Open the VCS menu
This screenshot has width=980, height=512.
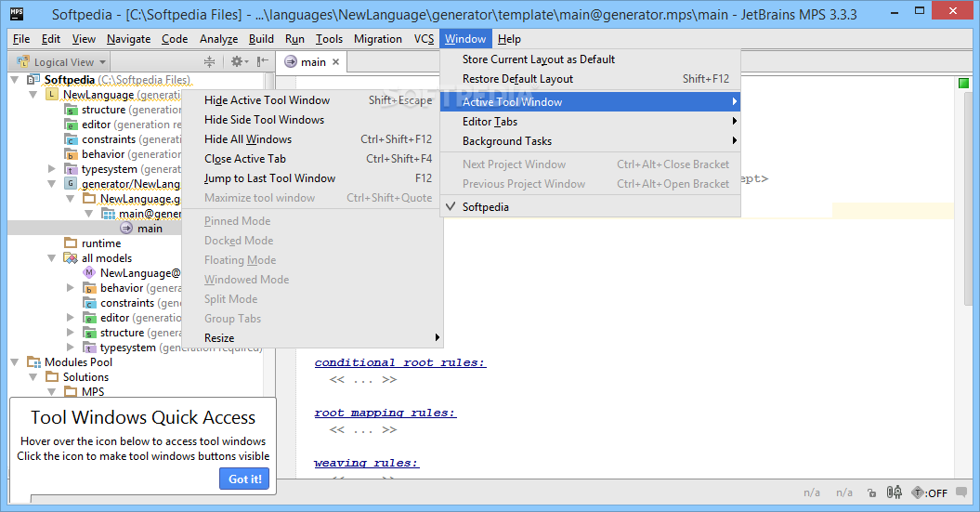[x=424, y=39]
